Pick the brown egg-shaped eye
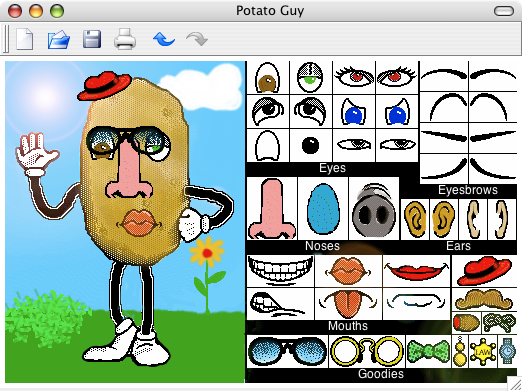 pyautogui.click(x=267, y=77)
